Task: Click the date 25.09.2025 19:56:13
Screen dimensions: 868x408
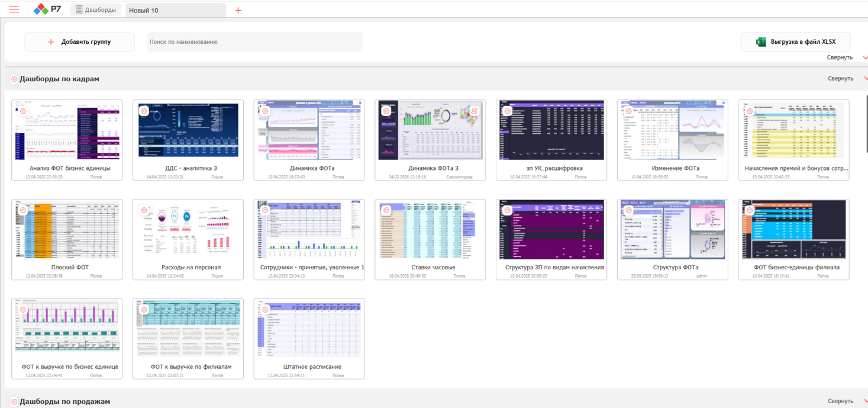Action: (650, 277)
